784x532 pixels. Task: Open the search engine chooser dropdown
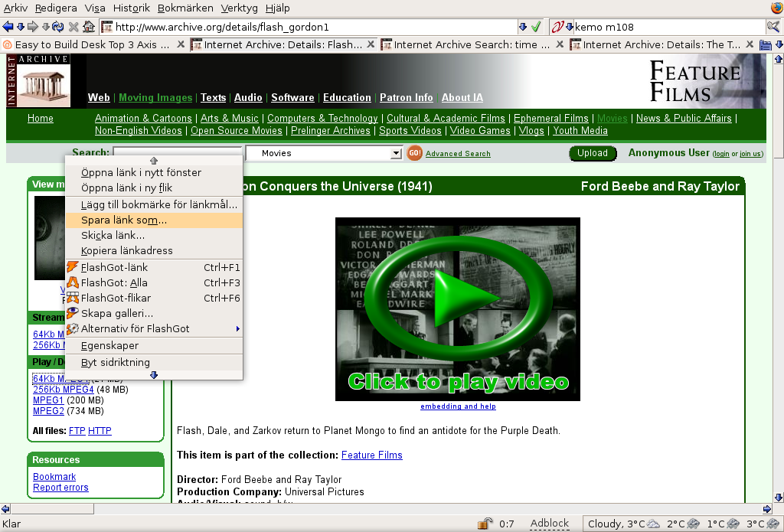pyautogui.click(x=569, y=27)
